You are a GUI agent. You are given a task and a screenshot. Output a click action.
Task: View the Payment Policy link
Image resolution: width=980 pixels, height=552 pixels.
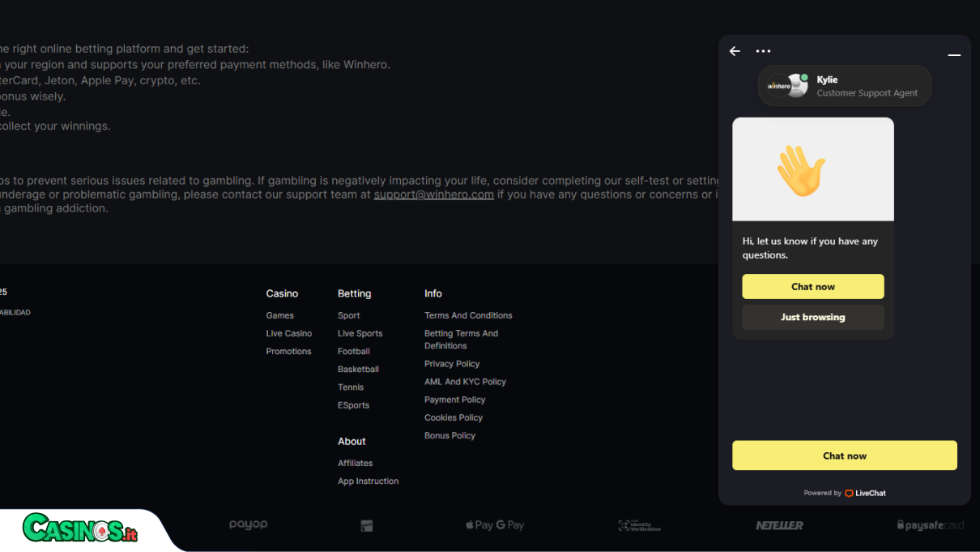(x=455, y=400)
